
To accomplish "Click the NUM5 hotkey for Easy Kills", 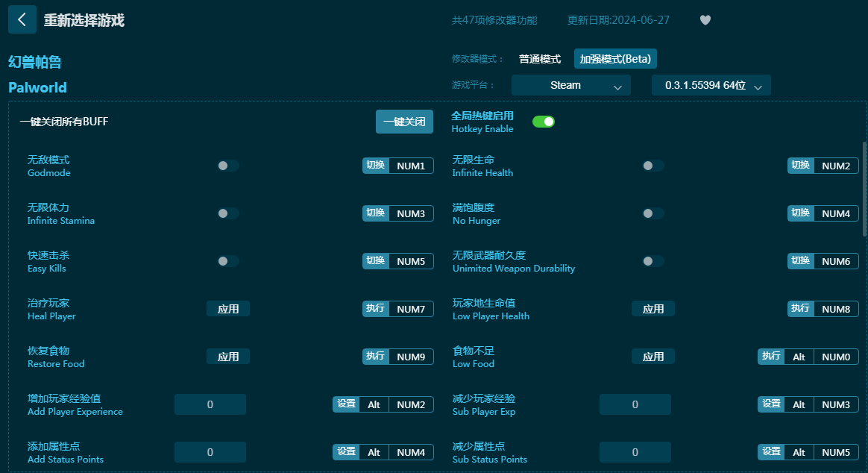I will tap(411, 261).
